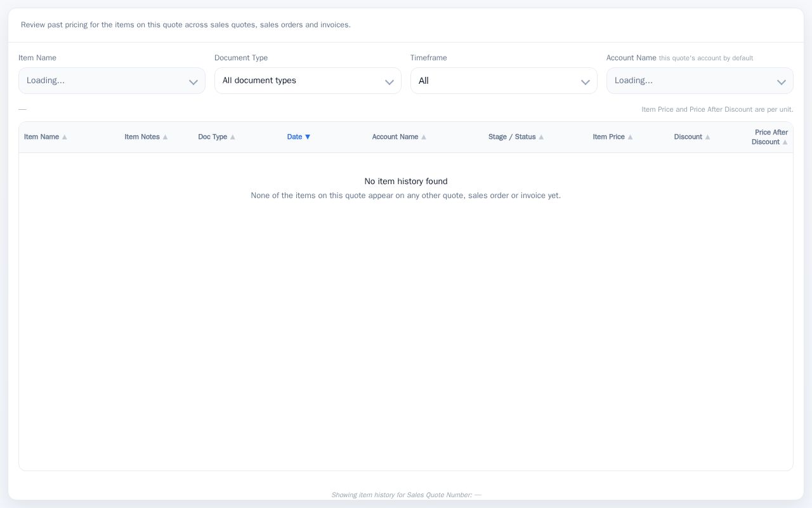Sort by Price After Discount column

pyautogui.click(x=769, y=137)
